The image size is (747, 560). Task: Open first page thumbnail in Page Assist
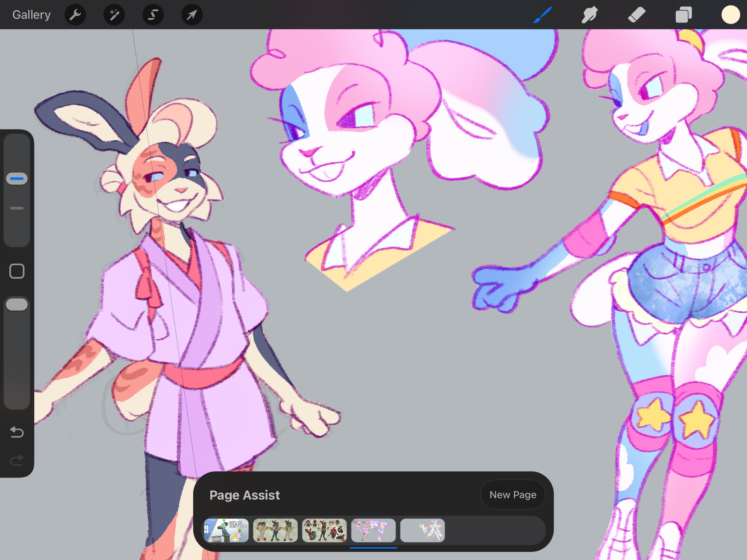point(226,530)
